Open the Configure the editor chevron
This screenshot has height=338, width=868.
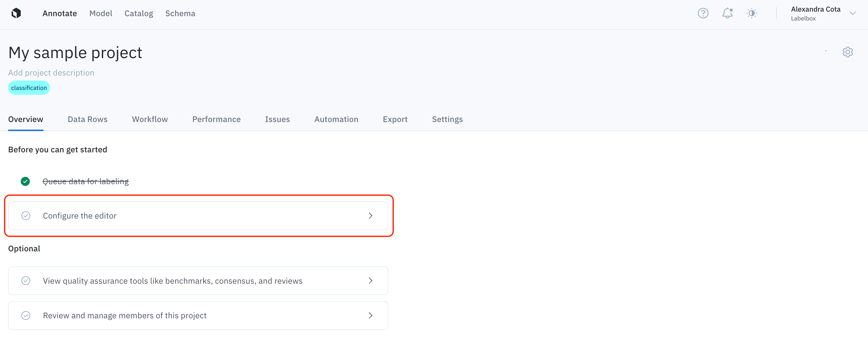370,216
